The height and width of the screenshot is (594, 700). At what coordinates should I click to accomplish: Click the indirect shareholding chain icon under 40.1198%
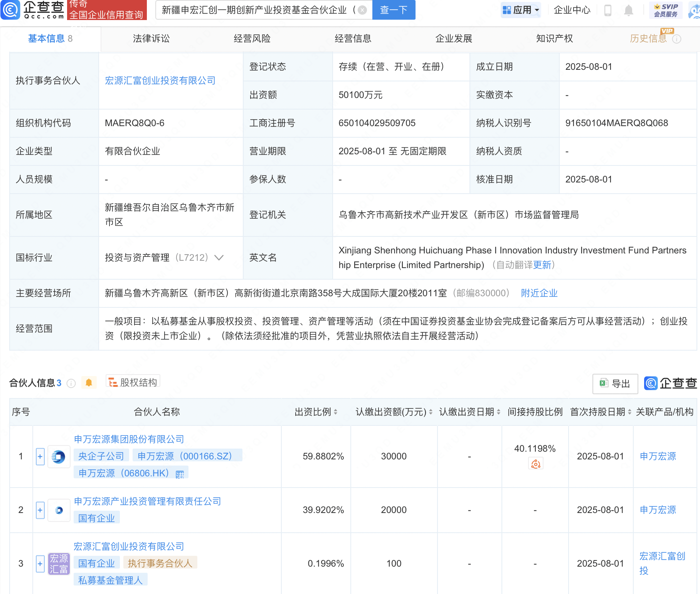coord(536,464)
